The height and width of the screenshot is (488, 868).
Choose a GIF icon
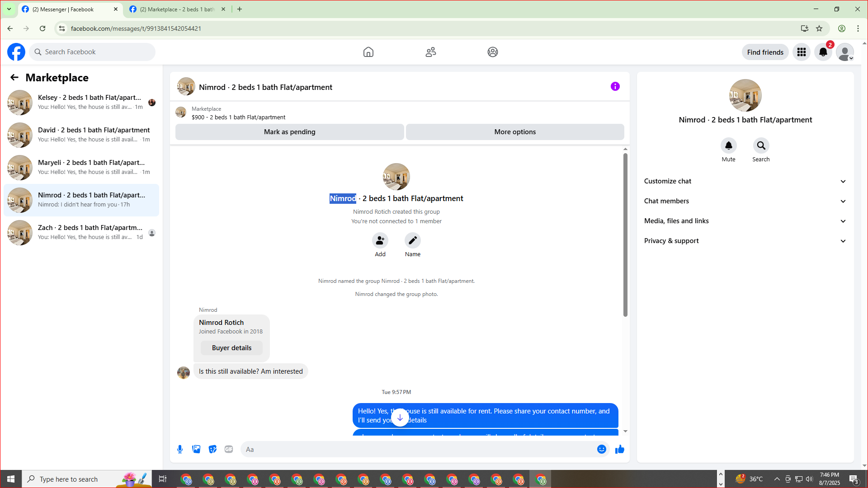point(229,449)
